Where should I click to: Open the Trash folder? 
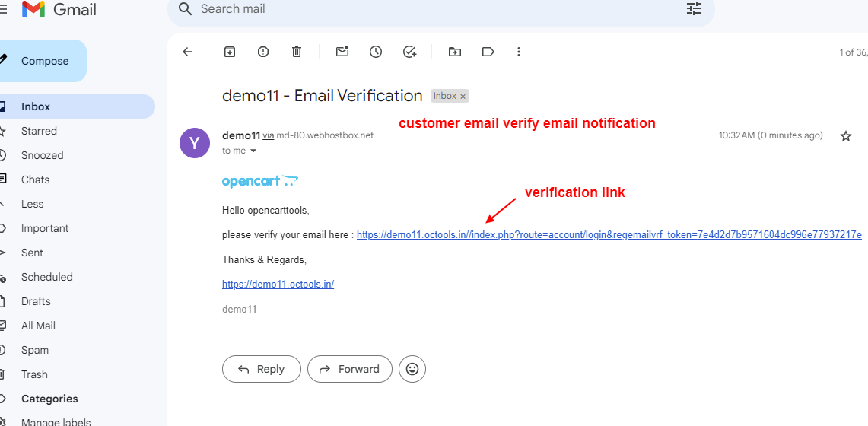coord(34,374)
